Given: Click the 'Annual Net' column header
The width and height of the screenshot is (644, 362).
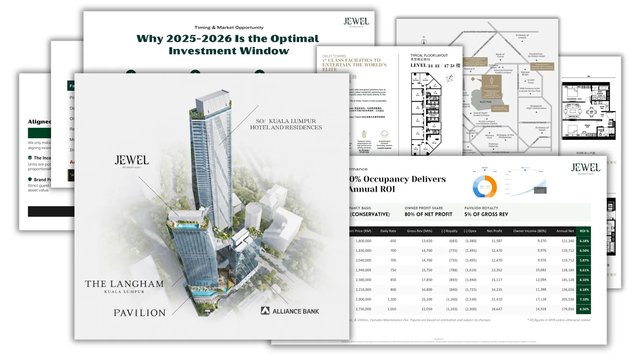Looking at the screenshot, I should [565, 231].
